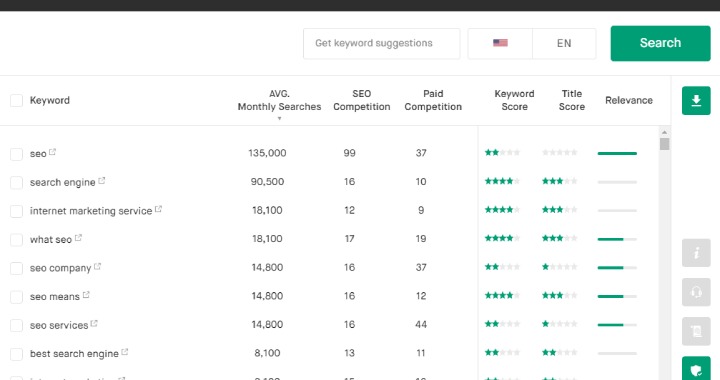Click the scrollbar up arrow
Image resolution: width=720 pixels, height=380 pixels.
[x=664, y=132]
